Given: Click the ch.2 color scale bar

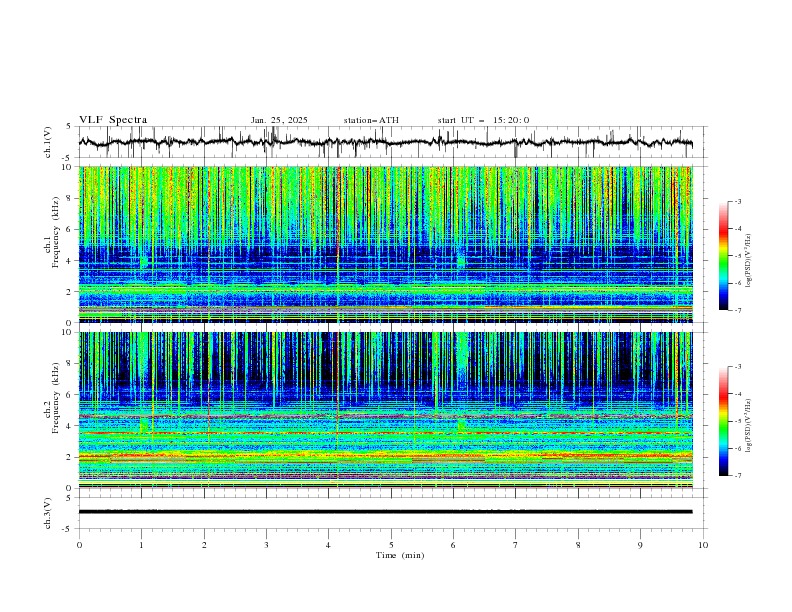Looking at the screenshot, I should [x=724, y=421].
